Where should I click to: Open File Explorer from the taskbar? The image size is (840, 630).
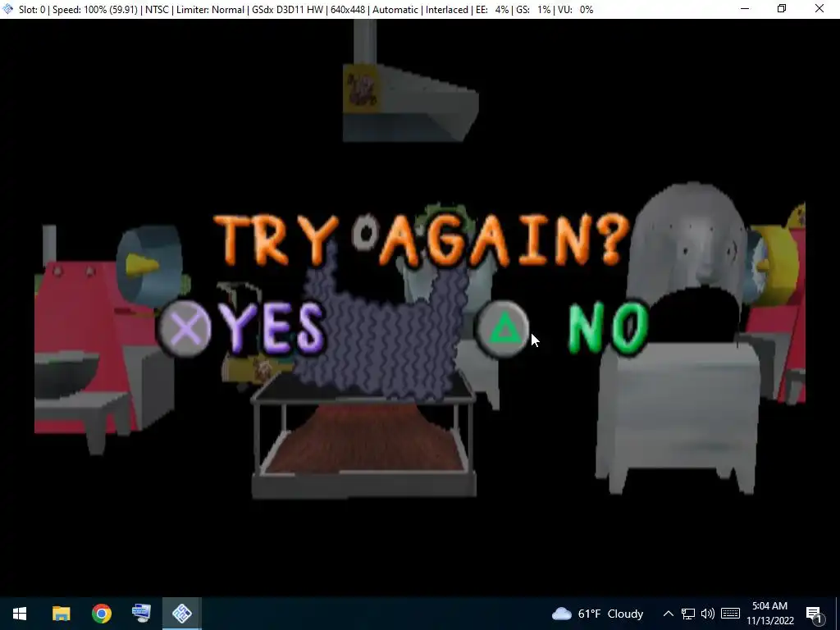coord(61,614)
